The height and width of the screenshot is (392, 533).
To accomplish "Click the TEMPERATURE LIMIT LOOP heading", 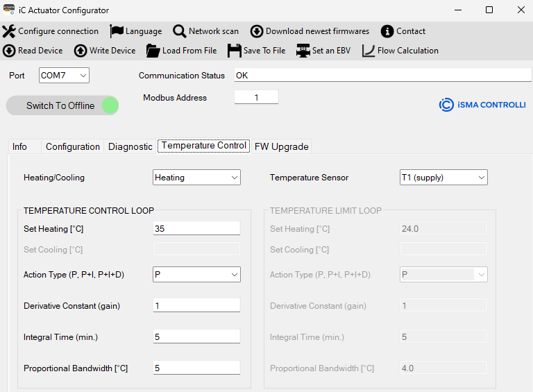I will coord(325,211).
